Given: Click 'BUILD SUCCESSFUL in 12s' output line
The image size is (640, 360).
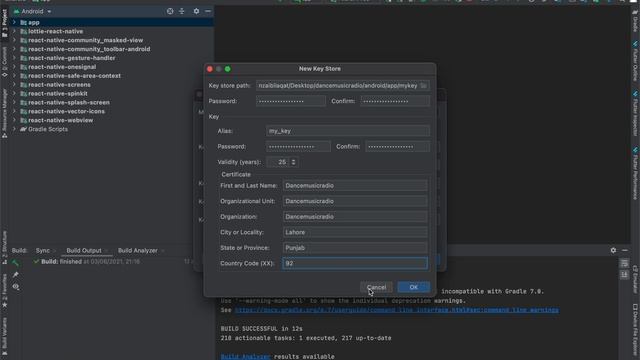Looking at the screenshot, I should click(x=262, y=329).
